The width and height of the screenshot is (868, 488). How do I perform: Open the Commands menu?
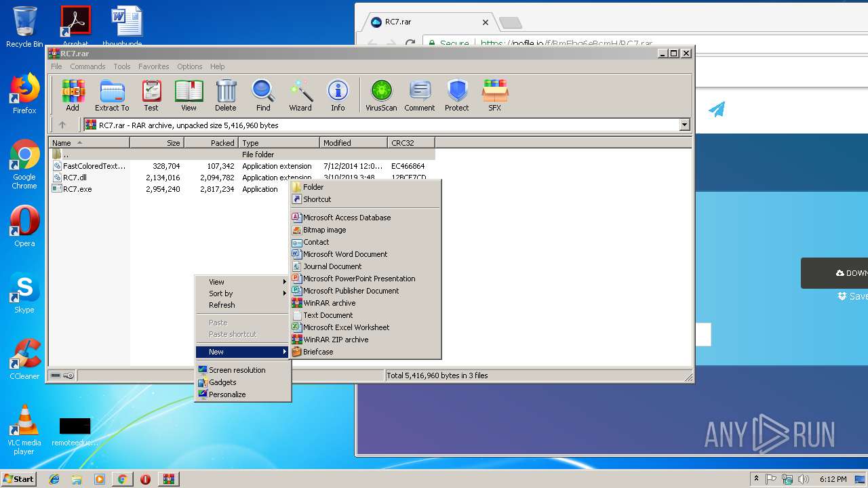tap(87, 66)
